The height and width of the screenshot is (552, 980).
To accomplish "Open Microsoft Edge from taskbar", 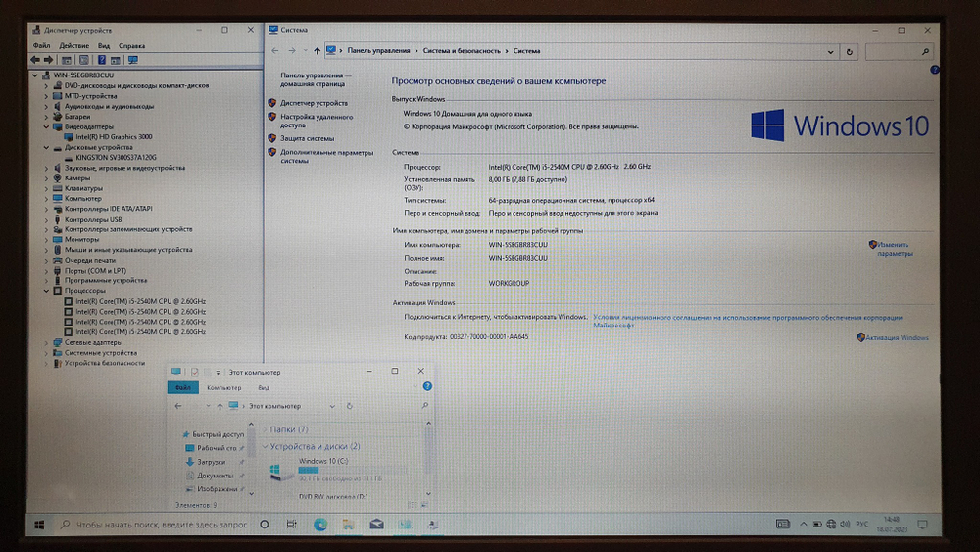I will [320, 525].
